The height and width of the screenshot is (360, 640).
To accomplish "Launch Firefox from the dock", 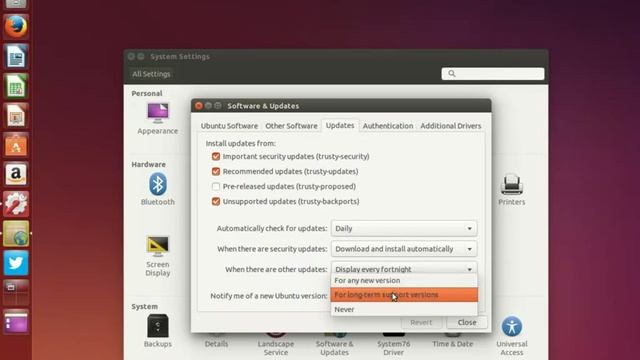I will [16, 27].
